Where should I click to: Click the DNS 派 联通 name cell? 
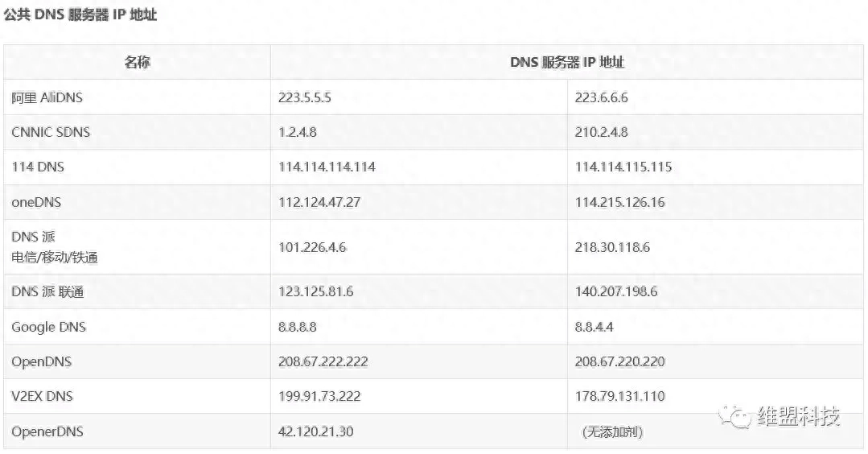[x=47, y=291]
